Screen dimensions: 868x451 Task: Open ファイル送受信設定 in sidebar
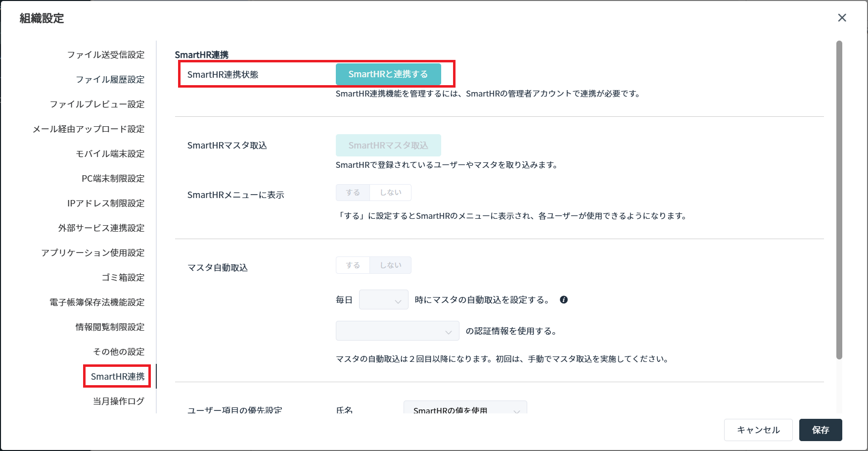(x=106, y=54)
